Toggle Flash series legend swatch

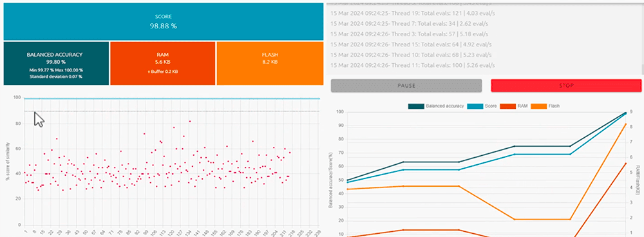[x=539, y=106]
